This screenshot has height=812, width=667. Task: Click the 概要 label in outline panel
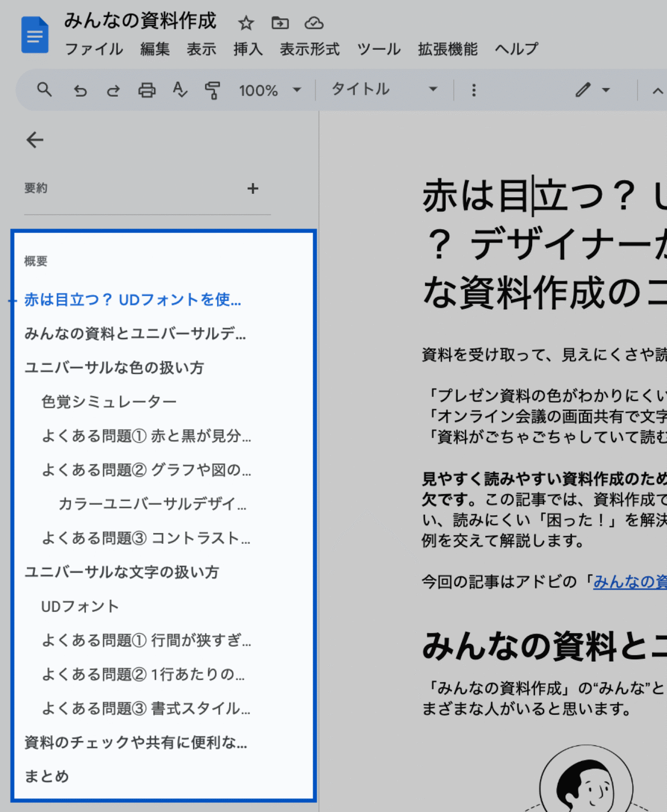(35, 261)
